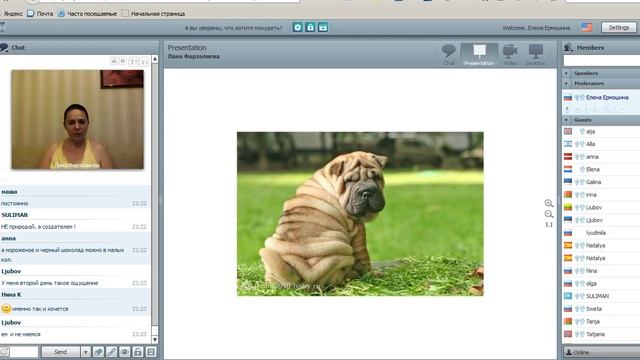Switch to the Presentation view tab

(x=479, y=54)
